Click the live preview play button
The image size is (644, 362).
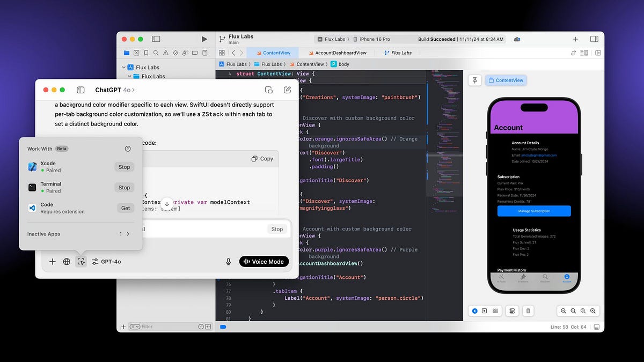pyautogui.click(x=474, y=311)
